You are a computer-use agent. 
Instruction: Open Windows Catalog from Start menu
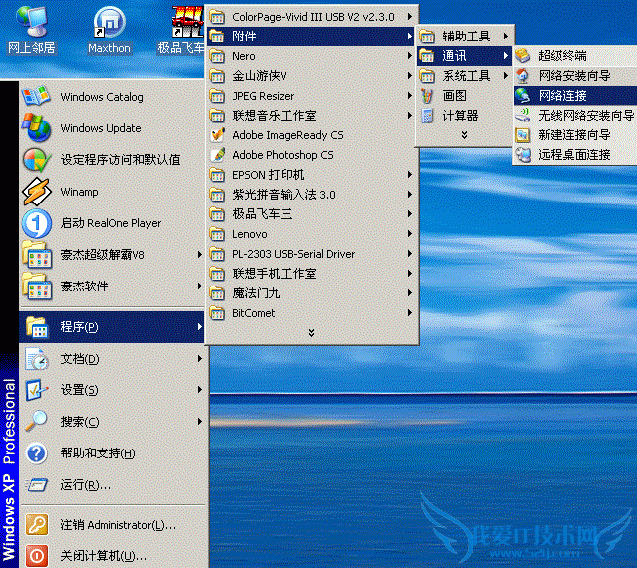click(101, 97)
